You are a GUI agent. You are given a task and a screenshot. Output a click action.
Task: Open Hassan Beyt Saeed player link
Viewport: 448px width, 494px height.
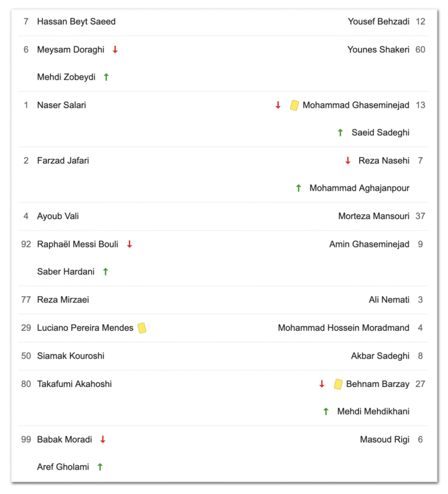(x=76, y=22)
